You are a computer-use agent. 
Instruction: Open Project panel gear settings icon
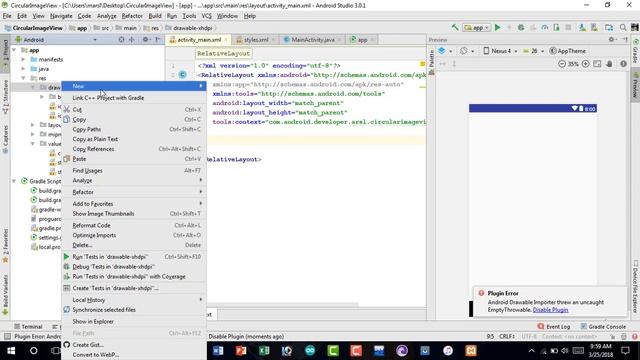coord(146,40)
